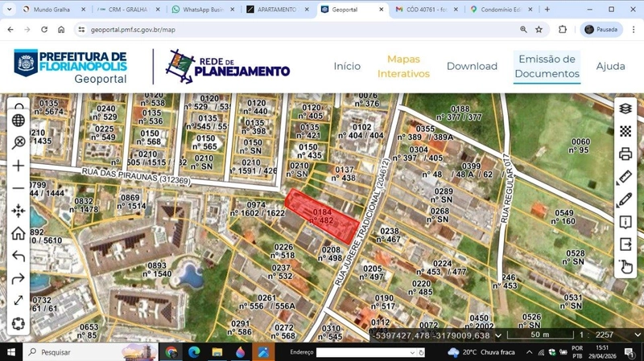Reload the current page

[44, 30]
